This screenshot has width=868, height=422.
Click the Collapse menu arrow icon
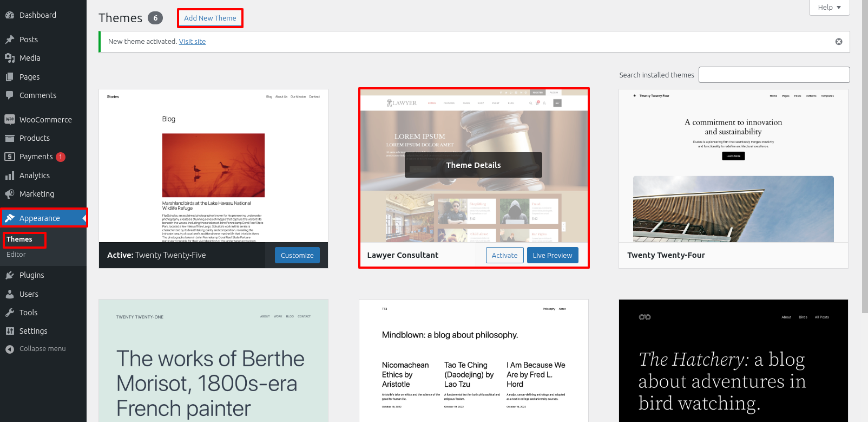pos(10,349)
